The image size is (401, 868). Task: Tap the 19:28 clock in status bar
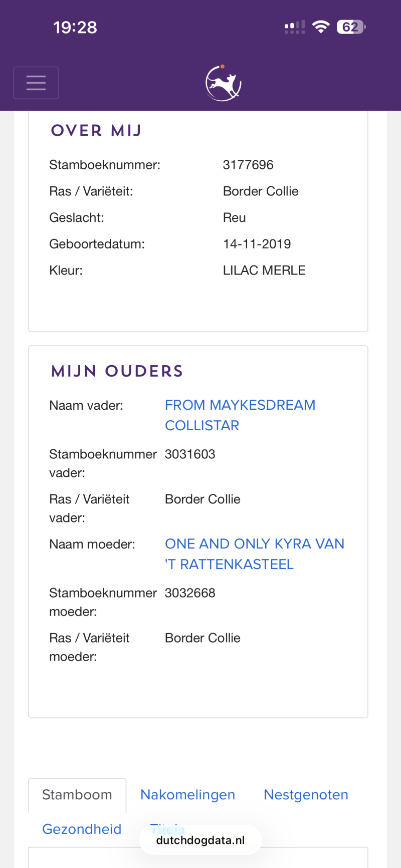(x=75, y=27)
